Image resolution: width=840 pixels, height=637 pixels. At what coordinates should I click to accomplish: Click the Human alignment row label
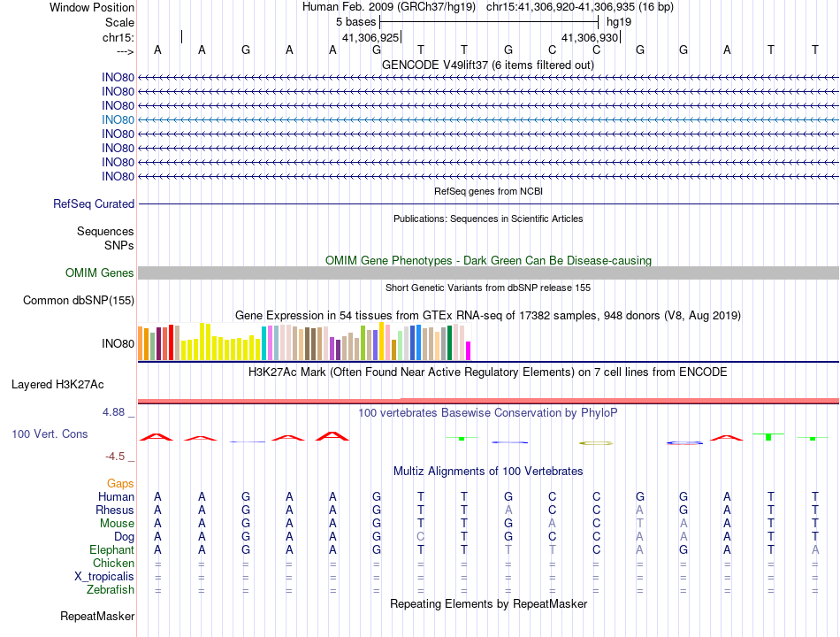click(x=116, y=496)
